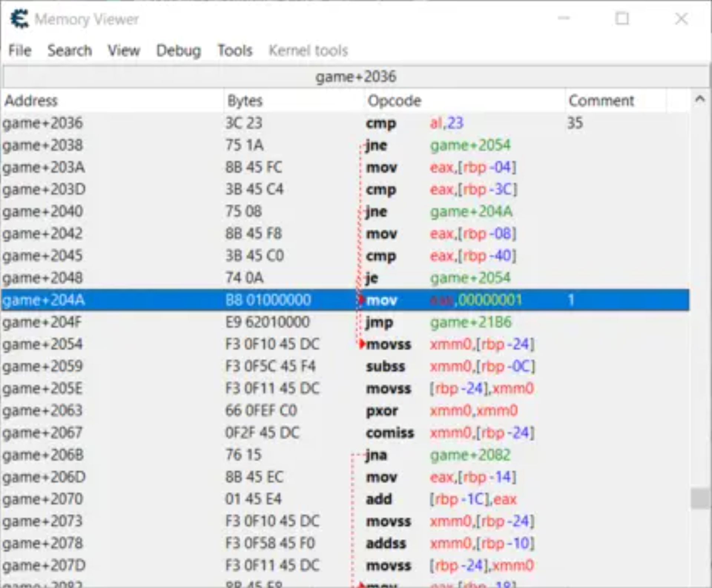This screenshot has height=588, width=712.
Task: Open the Search menu
Action: pos(70,50)
